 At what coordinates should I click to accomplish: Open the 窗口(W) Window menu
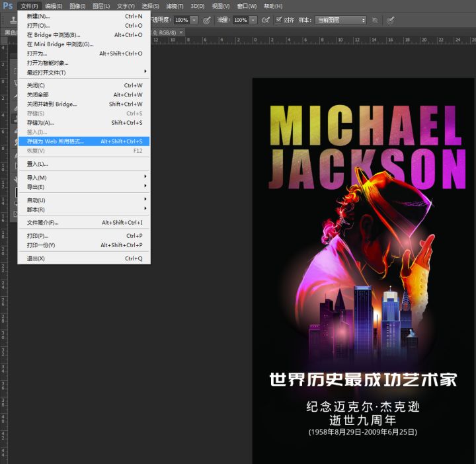[x=247, y=6]
